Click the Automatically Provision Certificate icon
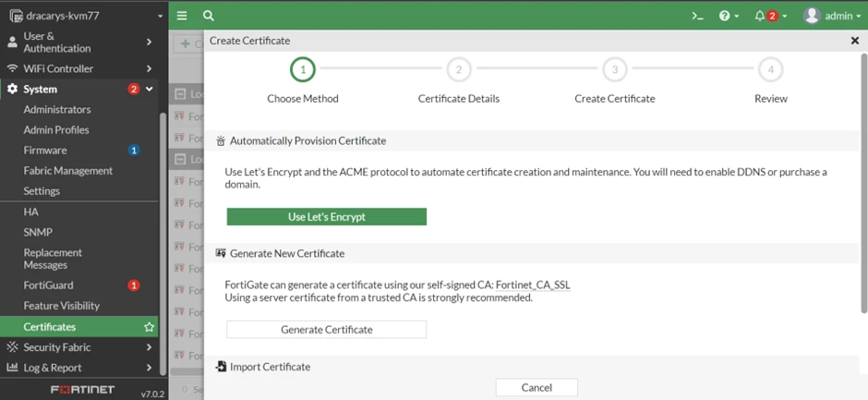This screenshot has height=400, width=868. click(221, 140)
